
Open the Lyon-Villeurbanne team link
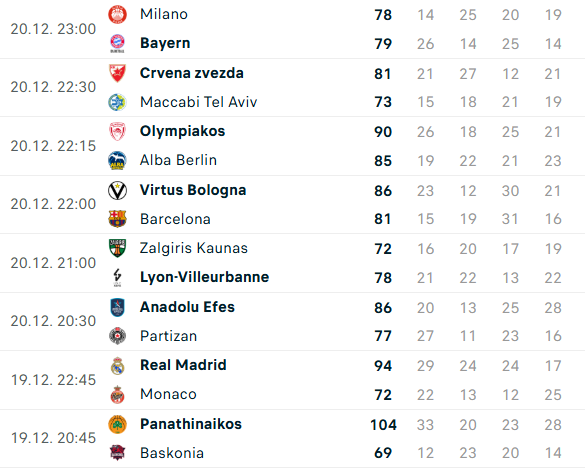pos(204,277)
